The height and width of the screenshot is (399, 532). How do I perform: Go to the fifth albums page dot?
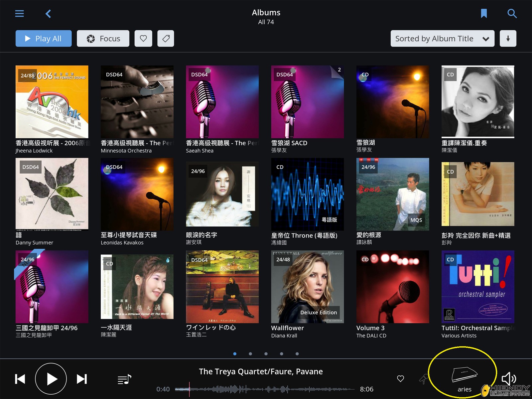tap(297, 354)
